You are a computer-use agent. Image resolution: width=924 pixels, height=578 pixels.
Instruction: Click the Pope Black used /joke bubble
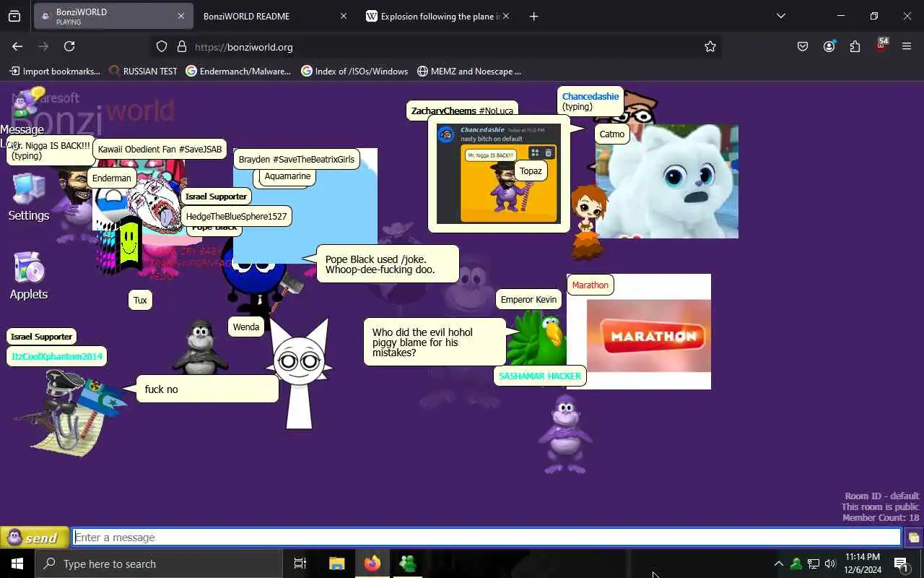[x=388, y=264]
